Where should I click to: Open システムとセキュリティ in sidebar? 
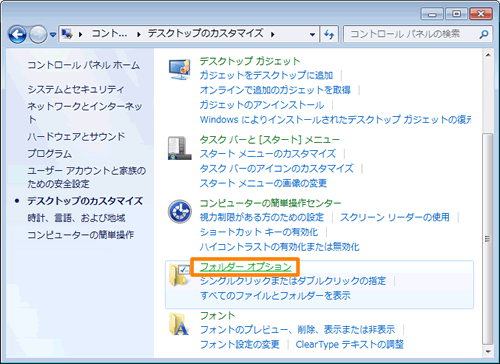pos(76,89)
